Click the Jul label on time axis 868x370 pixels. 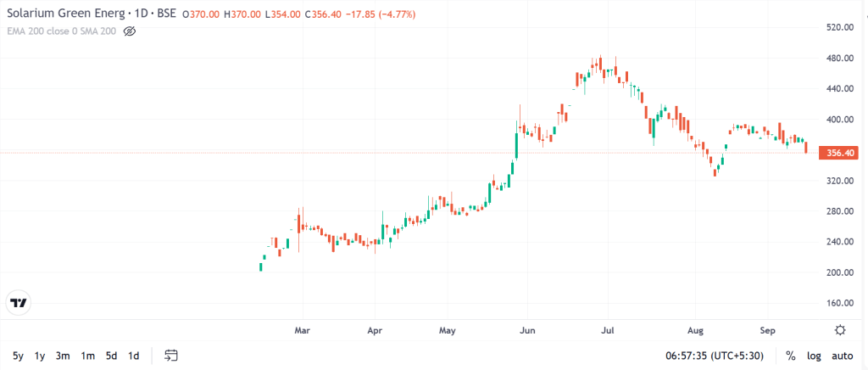(x=609, y=331)
